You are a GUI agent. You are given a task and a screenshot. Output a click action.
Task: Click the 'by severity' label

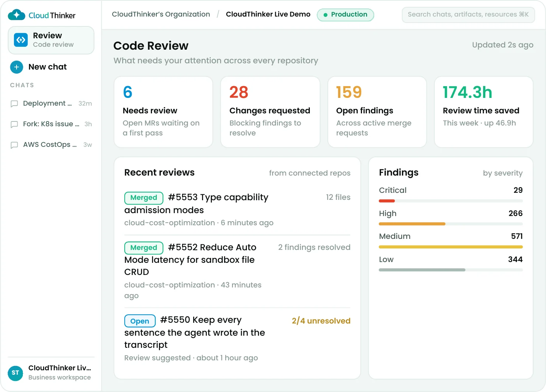pos(503,173)
